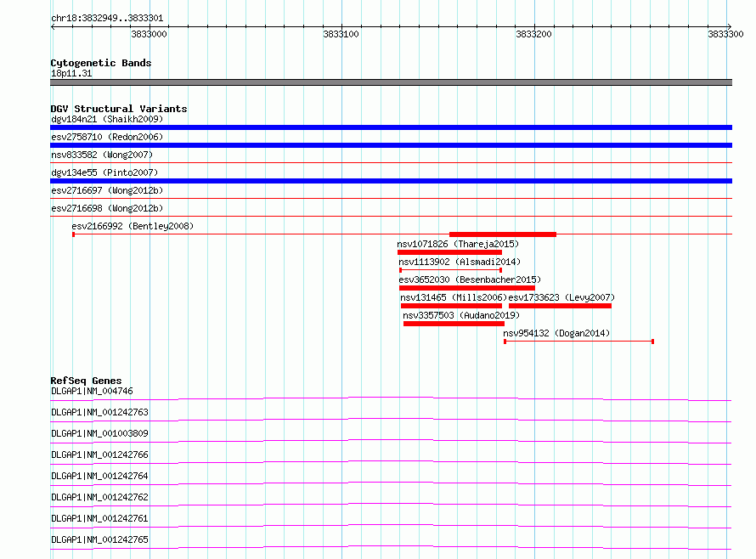Viewport: 756px width, 559px height.
Task: Select variant esv2716698 (Wong2012b) label
Action: click(107, 208)
